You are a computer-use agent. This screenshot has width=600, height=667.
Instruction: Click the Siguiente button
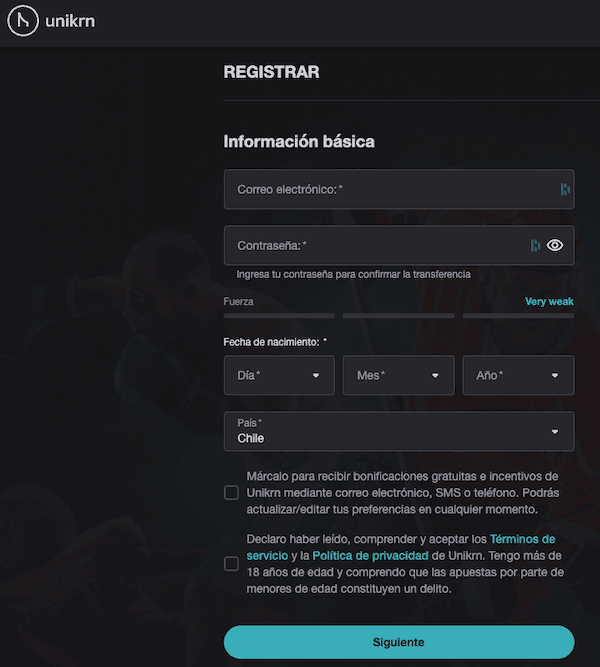coord(399,642)
